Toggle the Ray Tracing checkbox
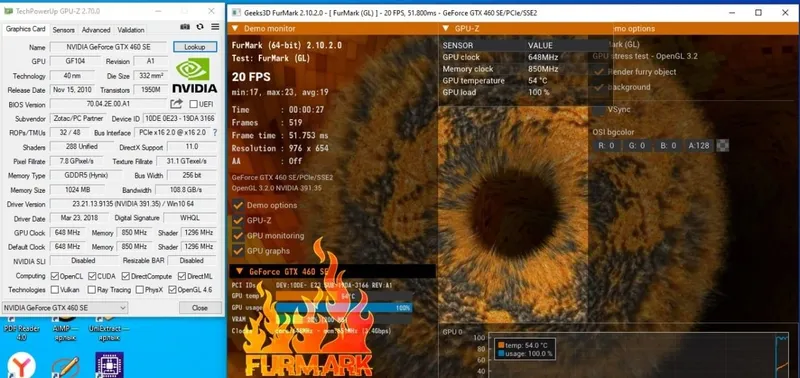Screen dimensions: 800x378 click(x=92, y=290)
